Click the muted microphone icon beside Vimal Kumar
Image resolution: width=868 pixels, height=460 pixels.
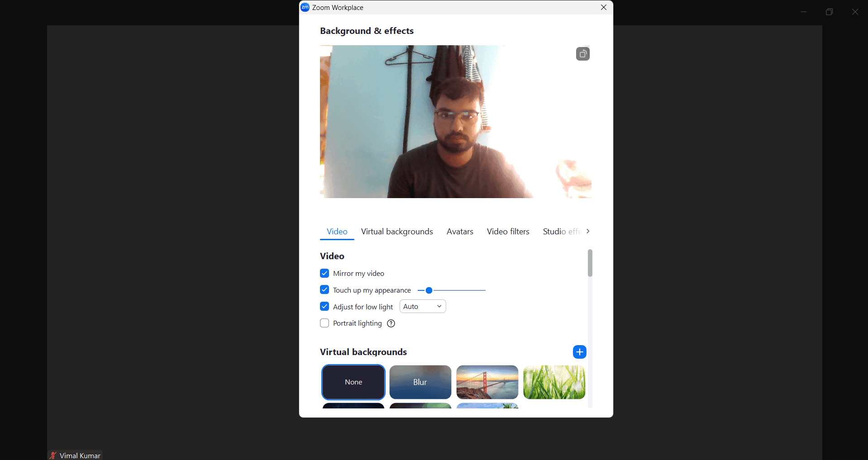pos(53,455)
